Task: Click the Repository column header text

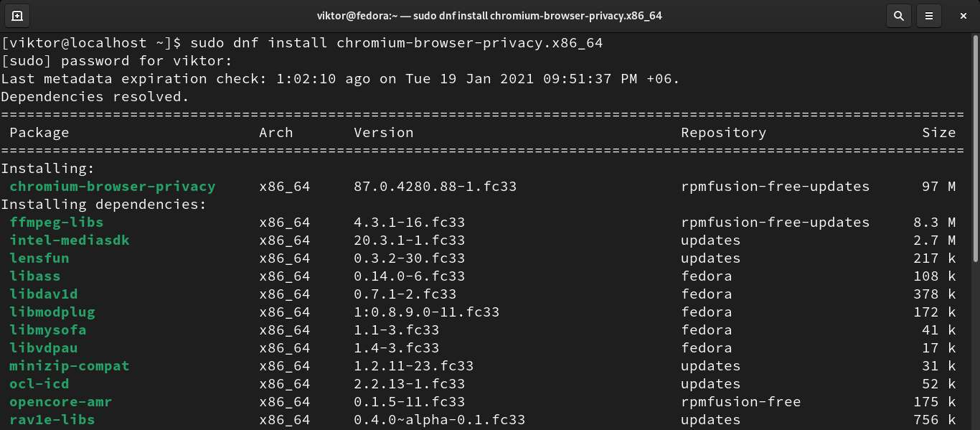Action: (723, 133)
